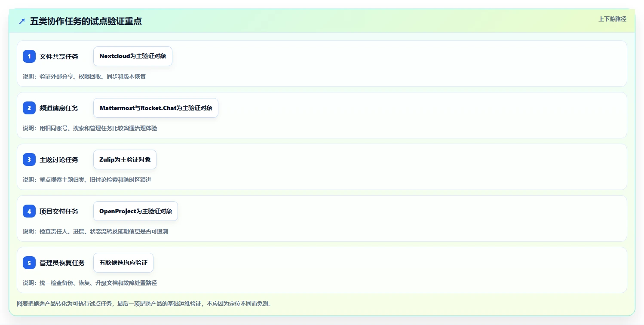Click the footer caption starting 图表把候选产品转化为
This screenshot has width=644, height=325.
tap(144, 304)
